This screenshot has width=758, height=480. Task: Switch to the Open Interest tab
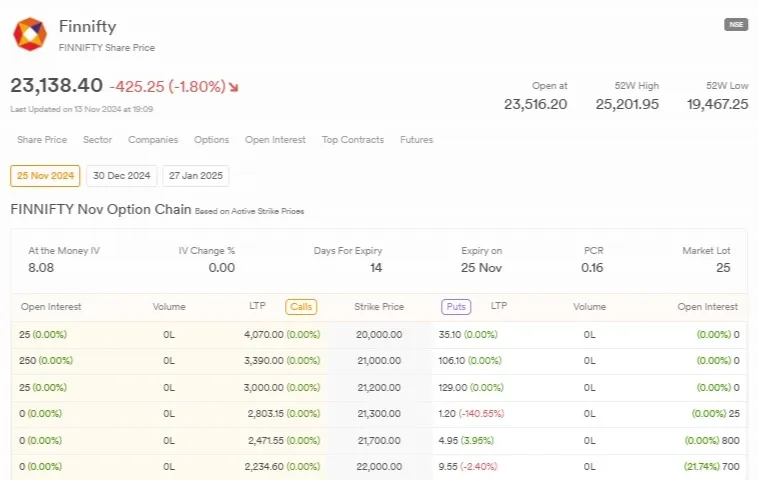pos(275,140)
